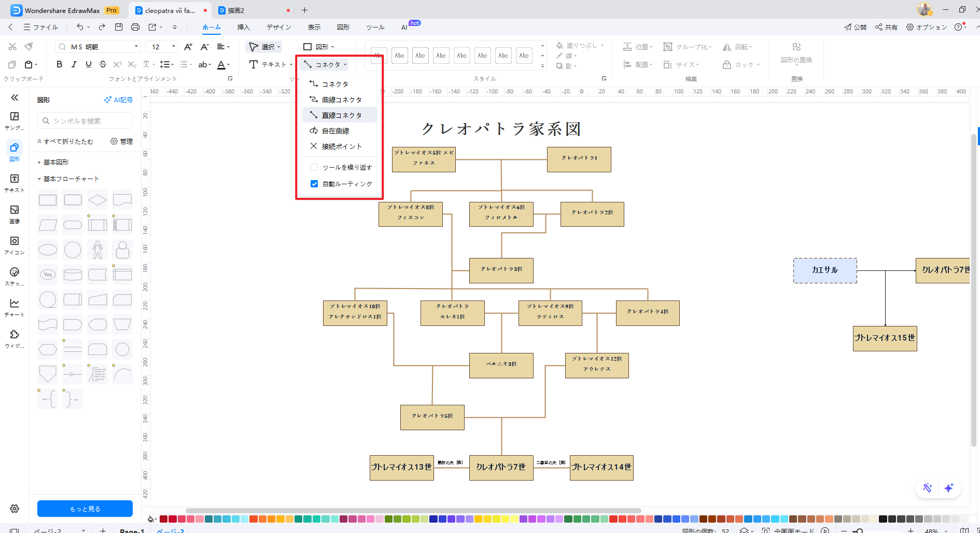This screenshot has height=533, width=980.
Task: Pick a red swatch from the bottom color palette
Action: pos(162,518)
